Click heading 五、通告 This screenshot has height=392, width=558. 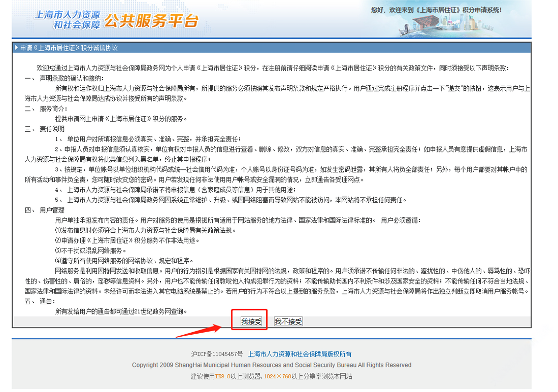(x=40, y=301)
